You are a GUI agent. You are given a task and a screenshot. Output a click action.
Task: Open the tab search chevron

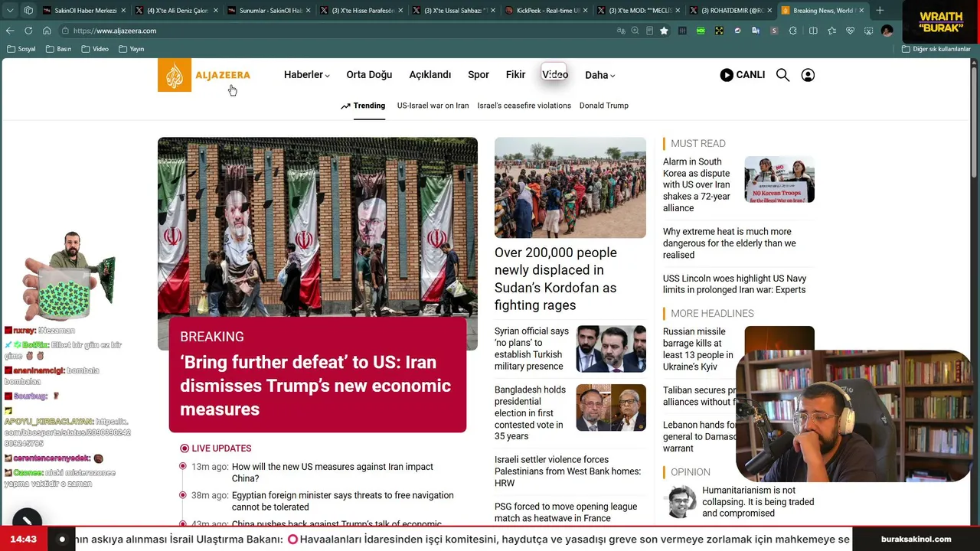[10, 11]
